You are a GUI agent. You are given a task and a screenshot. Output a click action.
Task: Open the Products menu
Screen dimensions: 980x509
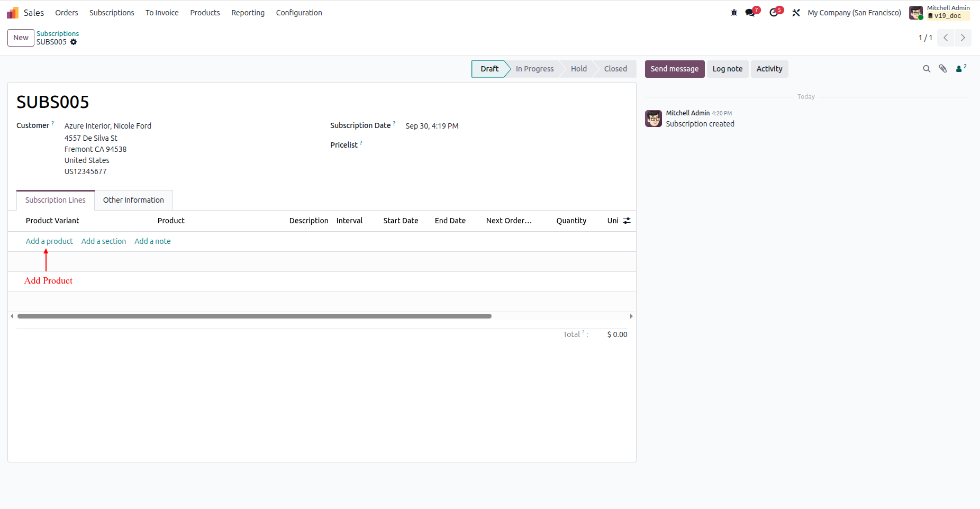click(205, 13)
